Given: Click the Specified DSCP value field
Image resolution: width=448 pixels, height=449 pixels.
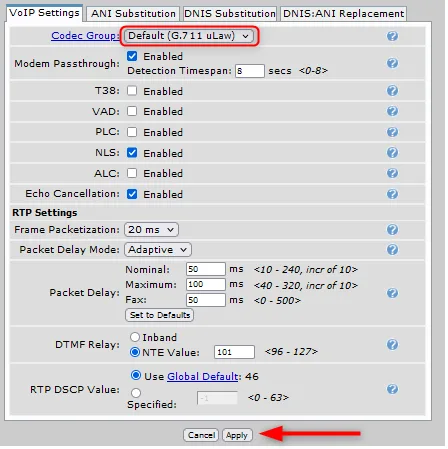Looking at the screenshot, I should (x=217, y=398).
